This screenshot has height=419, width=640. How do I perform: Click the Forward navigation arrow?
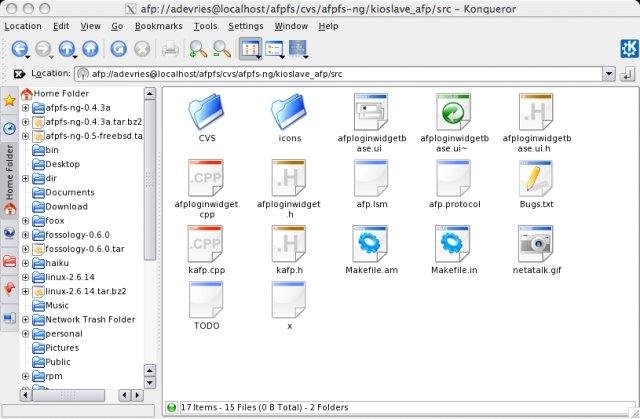click(43, 49)
